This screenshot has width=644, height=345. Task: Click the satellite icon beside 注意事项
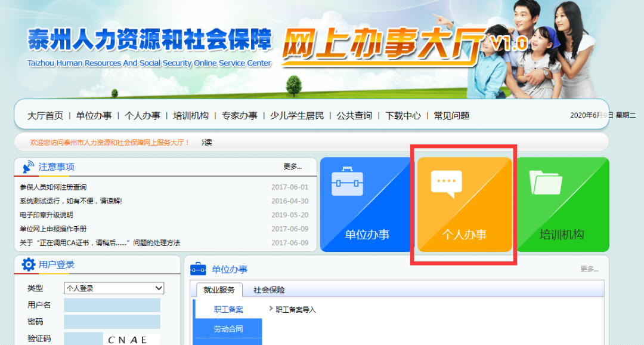(29, 167)
